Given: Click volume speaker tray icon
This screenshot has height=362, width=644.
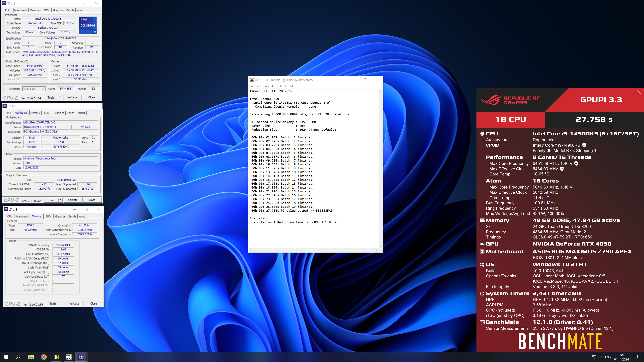Looking at the screenshot, I should tap(600, 357).
